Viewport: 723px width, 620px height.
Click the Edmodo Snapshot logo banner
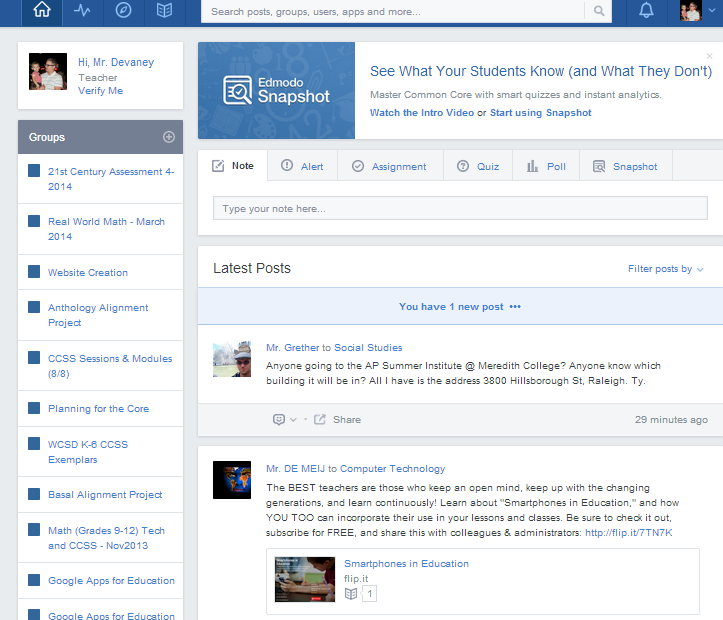pos(277,90)
